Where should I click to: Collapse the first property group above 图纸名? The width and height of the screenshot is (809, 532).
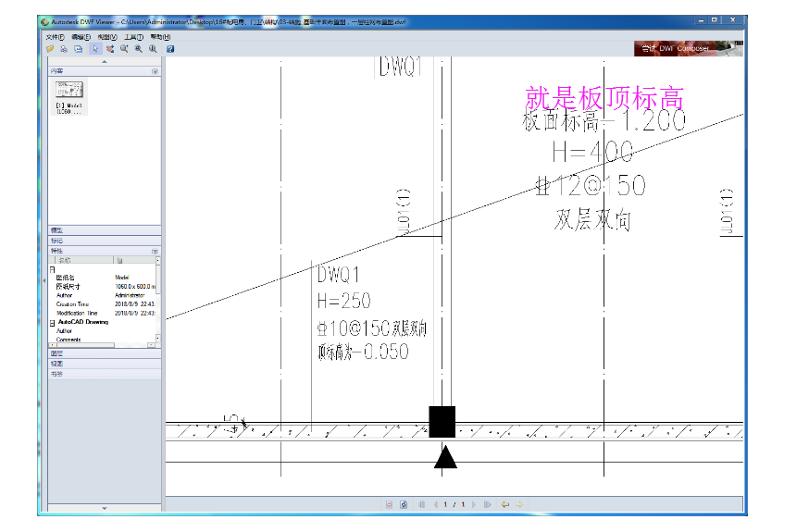[52, 269]
